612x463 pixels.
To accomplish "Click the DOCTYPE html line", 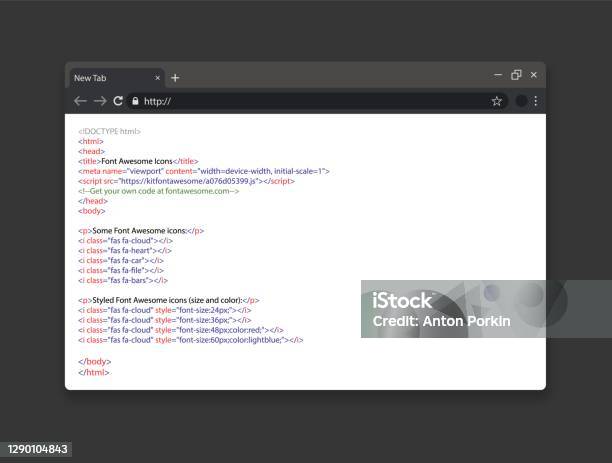I will [109, 131].
